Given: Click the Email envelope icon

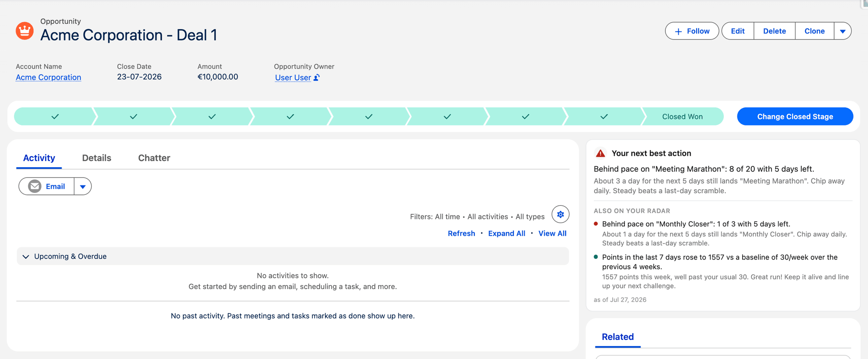Looking at the screenshot, I should coord(35,186).
